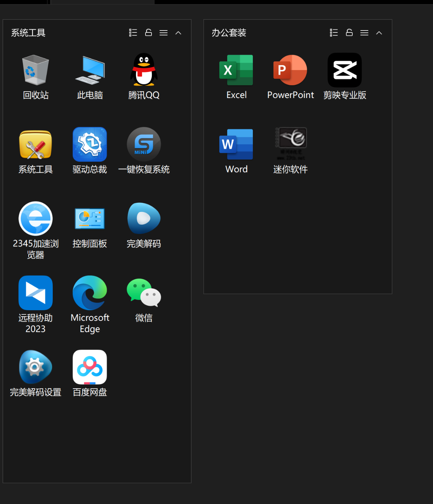433x504 pixels.
Task: Launch Microsoft Edge browser icon
Action: [x=90, y=293]
